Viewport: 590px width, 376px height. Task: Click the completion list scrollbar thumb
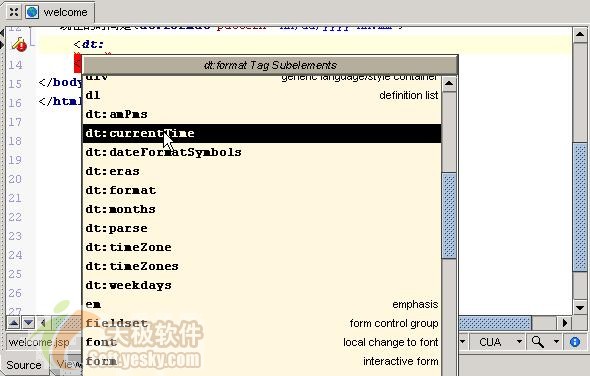click(449, 215)
